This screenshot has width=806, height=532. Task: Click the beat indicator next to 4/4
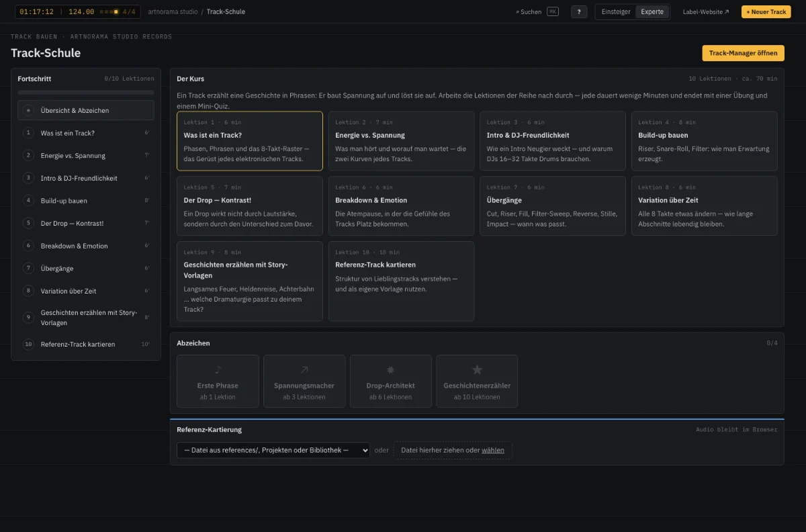click(109, 11)
